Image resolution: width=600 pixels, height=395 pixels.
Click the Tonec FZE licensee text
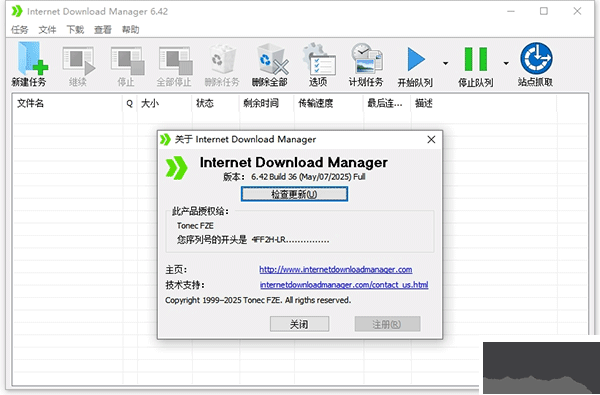click(x=195, y=226)
